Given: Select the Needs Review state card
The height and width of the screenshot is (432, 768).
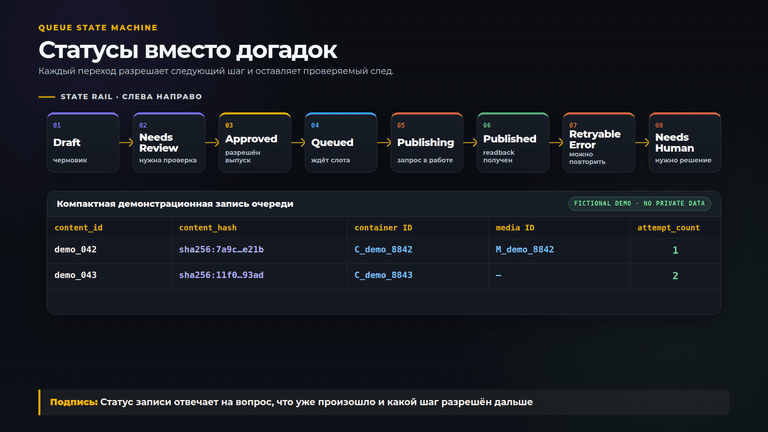Looking at the screenshot, I should [169, 143].
